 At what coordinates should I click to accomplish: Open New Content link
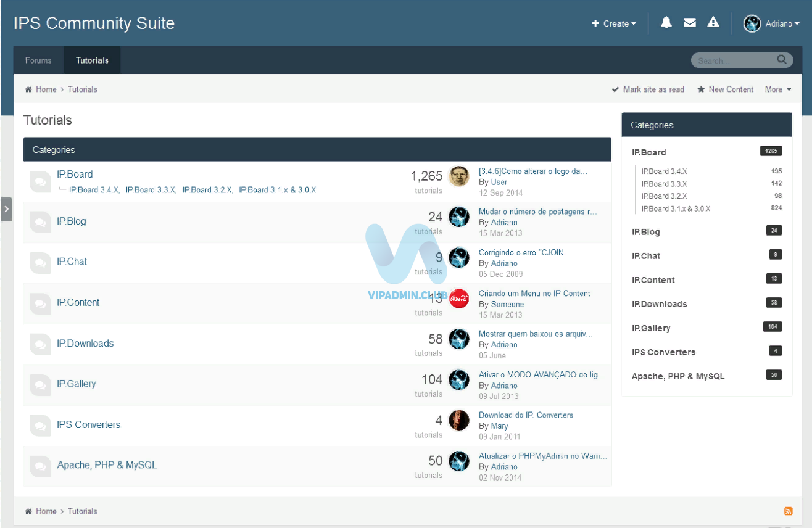click(x=725, y=89)
